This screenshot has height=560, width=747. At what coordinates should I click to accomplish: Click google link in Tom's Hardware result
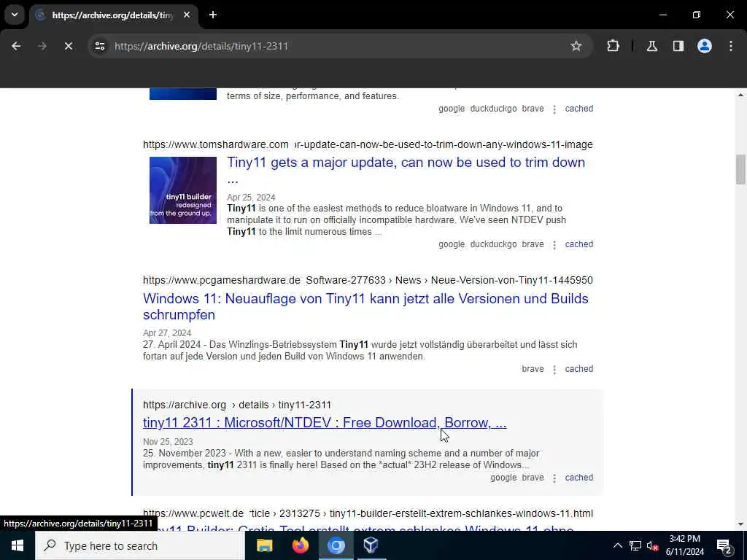pyautogui.click(x=451, y=244)
